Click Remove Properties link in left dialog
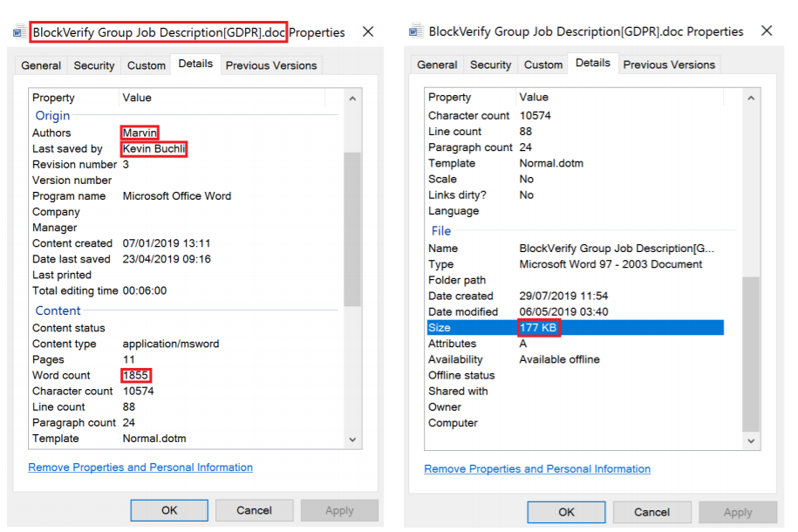Image resolution: width=798 pixels, height=532 pixels. click(140, 467)
